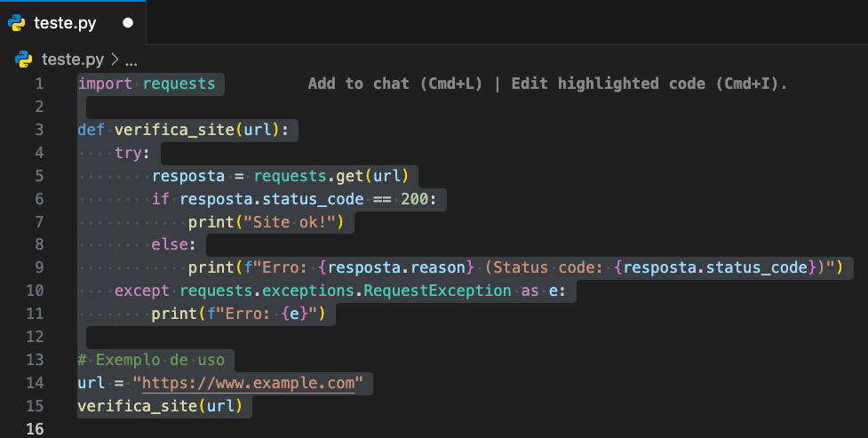The width and height of the screenshot is (868, 438).
Task: Click RequestException in the except line
Action: pyautogui.click(x=437, y=291)
